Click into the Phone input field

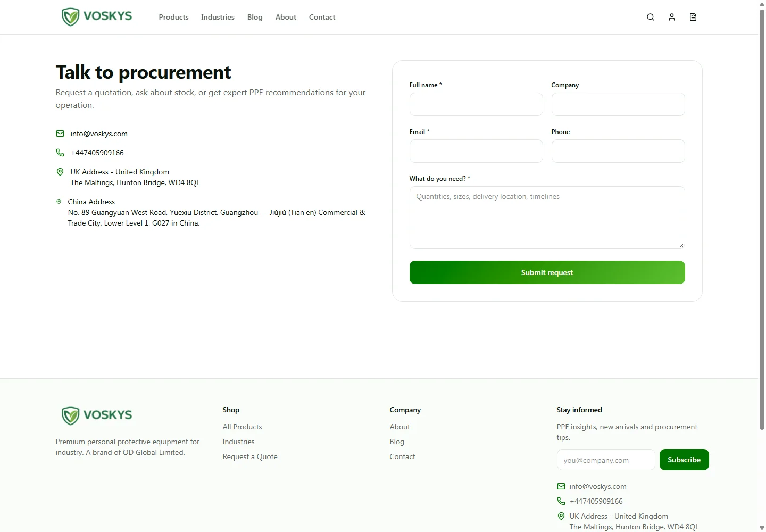coord(618,151)
